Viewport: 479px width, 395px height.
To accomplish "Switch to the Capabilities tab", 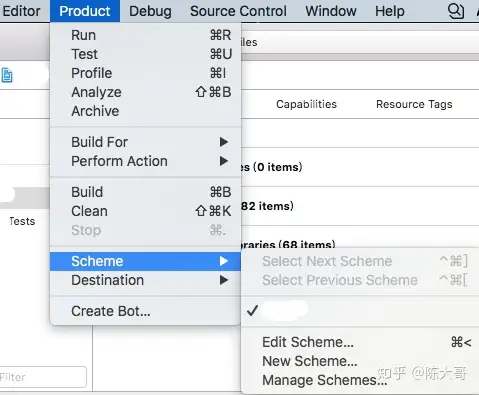I will (306, 104).
